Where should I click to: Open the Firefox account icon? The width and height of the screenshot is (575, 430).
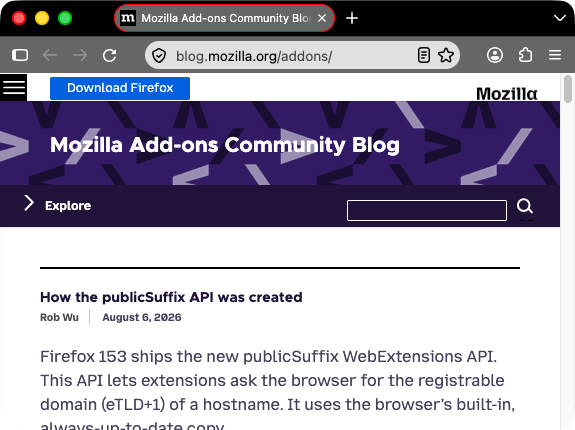tap(495, 55)
